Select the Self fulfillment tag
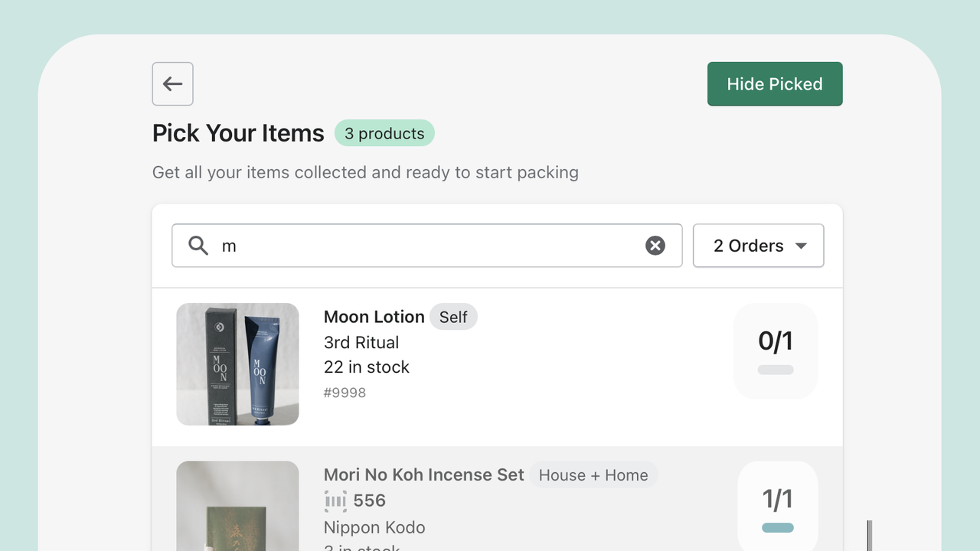The width and height of the screenshot is (980, 551). pos(453,316)
